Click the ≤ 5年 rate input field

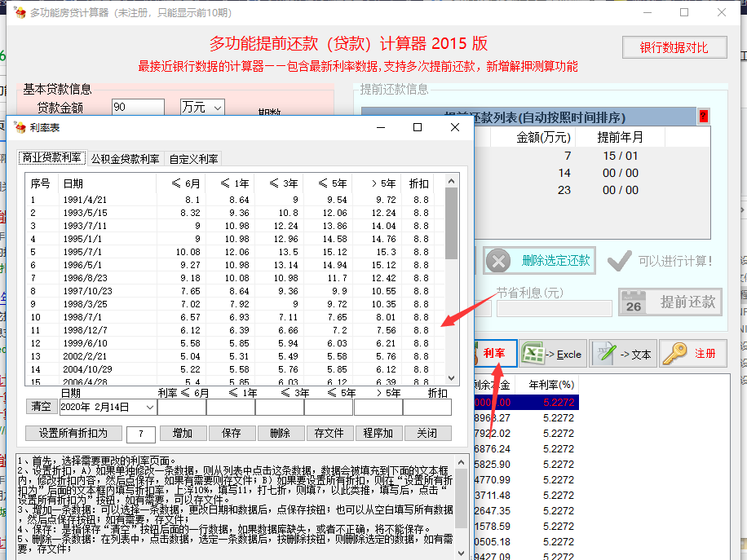[329, 408]
